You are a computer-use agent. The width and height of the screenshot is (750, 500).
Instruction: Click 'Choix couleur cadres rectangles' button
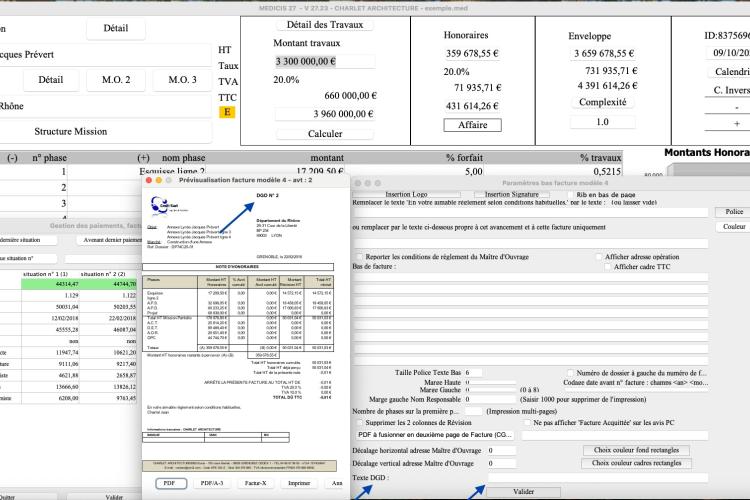coord(637,463)
